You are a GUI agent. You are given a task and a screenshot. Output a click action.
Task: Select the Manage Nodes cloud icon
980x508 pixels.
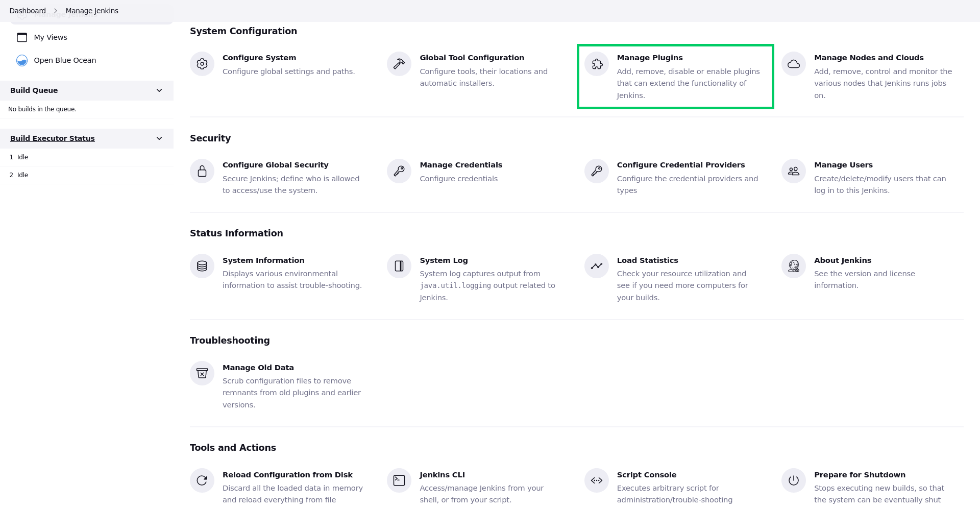tap(794, 64)
